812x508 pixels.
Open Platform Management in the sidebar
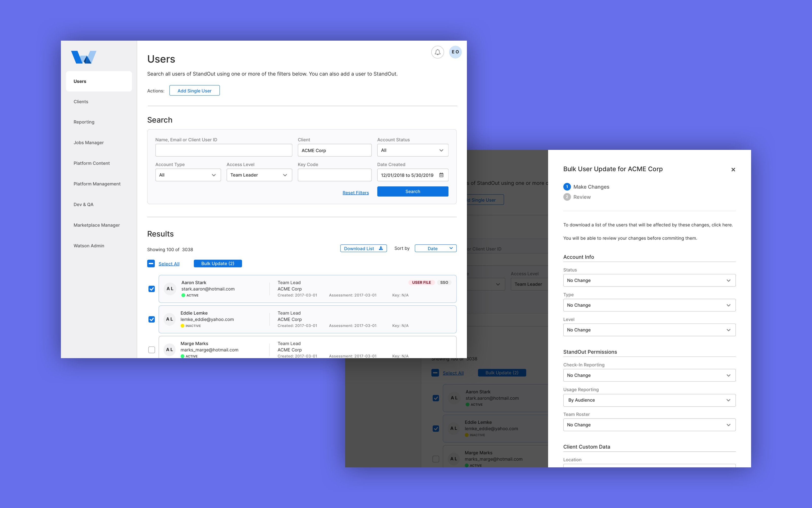click(97, 184)
